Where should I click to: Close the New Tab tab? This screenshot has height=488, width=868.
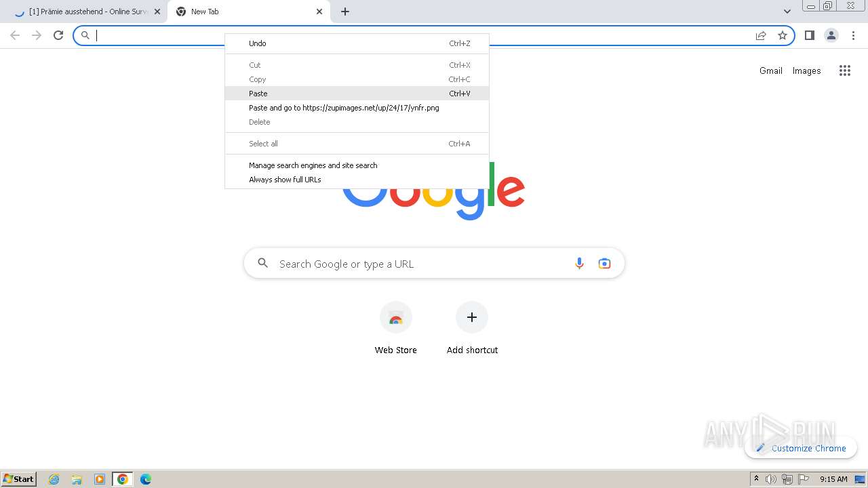click(319, 12)
